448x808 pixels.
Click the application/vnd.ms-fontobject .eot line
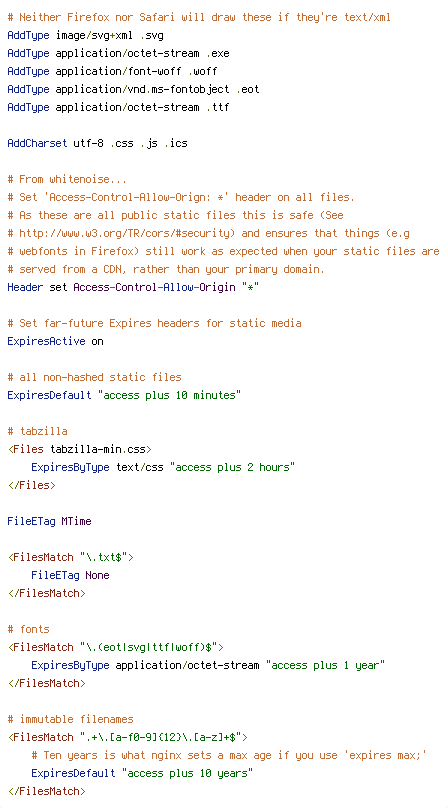pyautogui.click(x=134, y=90)
